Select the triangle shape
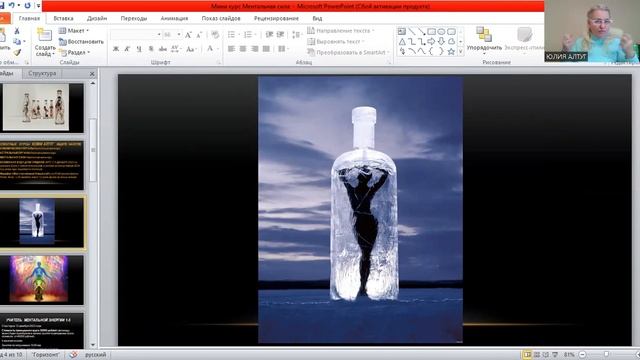Viewport: 640px width, 360px height. (x=402, y=42)
